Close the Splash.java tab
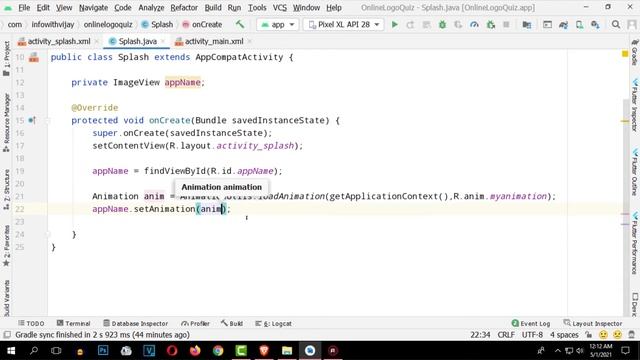The height and width of the screenshot is (360, 640). point(163,41)
